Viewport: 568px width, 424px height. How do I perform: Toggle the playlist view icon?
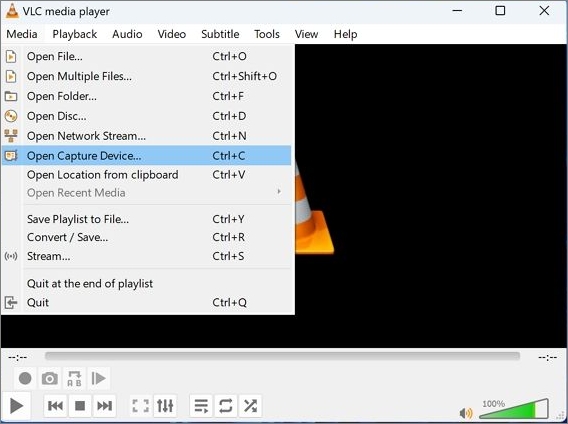201,406
